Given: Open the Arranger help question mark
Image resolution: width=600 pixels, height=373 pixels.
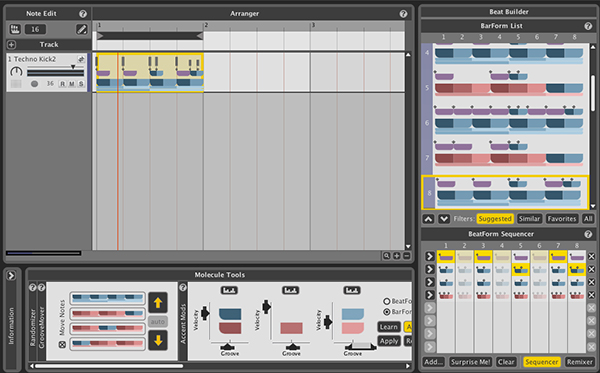Looking at the screenshot, I should point(403,14).
